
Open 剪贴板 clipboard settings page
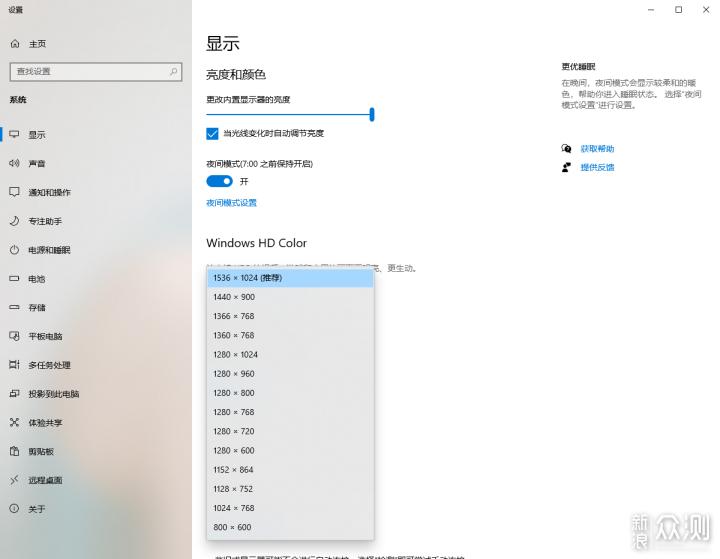click(x=41, y=452)
